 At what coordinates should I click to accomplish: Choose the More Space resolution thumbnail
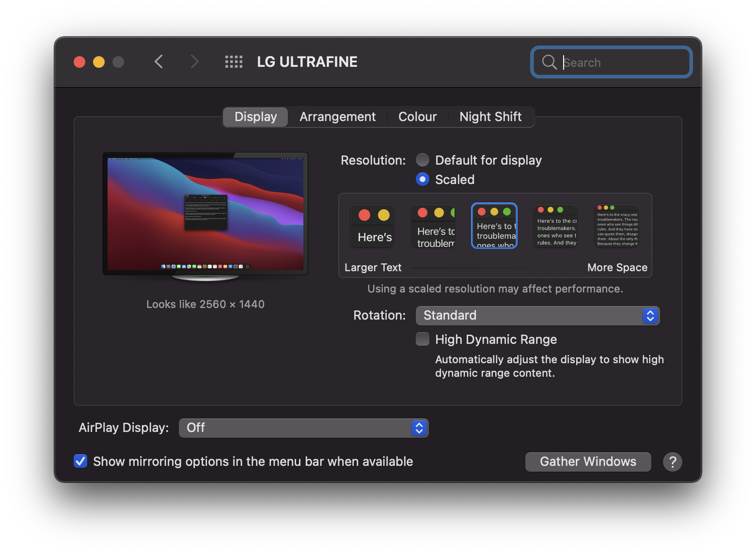click(616, 226)
